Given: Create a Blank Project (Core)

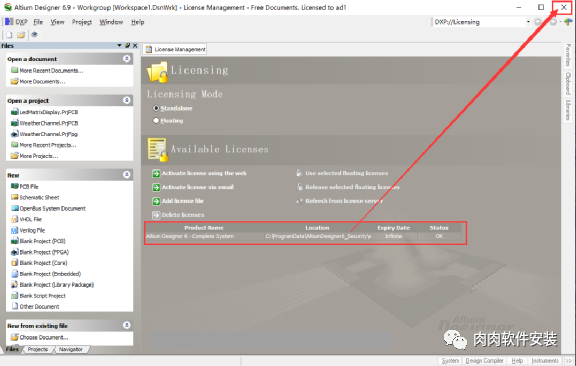Looking at the screenshot, I should (x=39, y=263).
